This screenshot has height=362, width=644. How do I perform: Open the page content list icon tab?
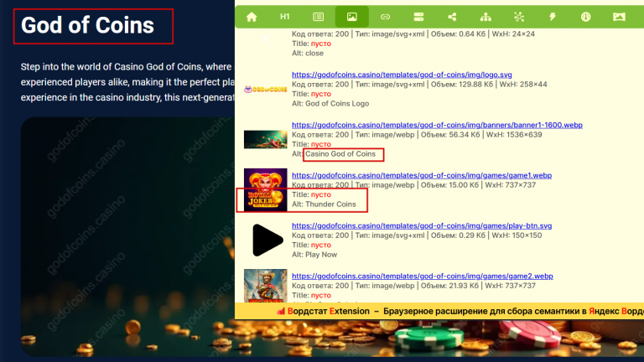click(319, 17)
